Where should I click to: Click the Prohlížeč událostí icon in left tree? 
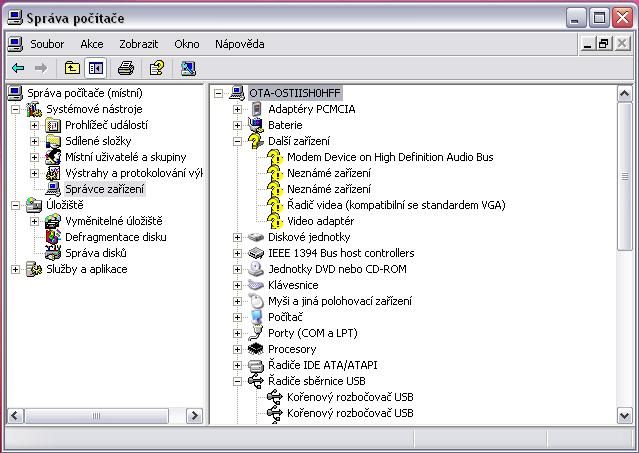pos(53,125)
